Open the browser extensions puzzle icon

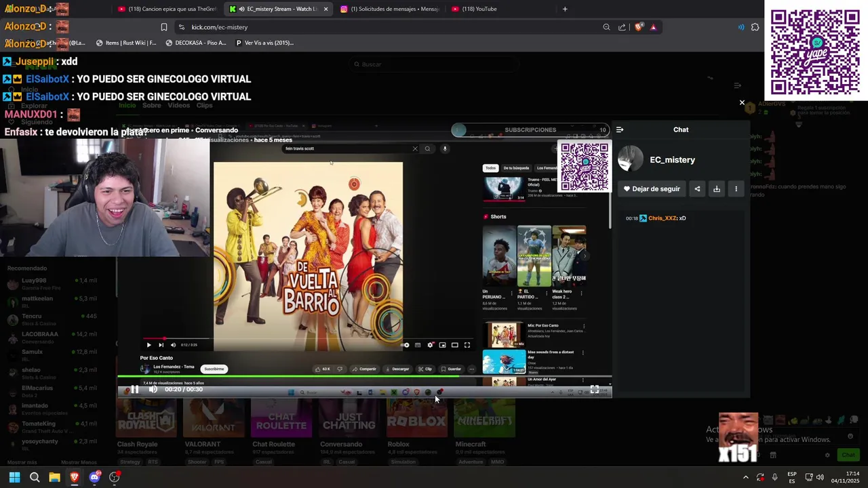pyautogui.click(x=755, y=27)
